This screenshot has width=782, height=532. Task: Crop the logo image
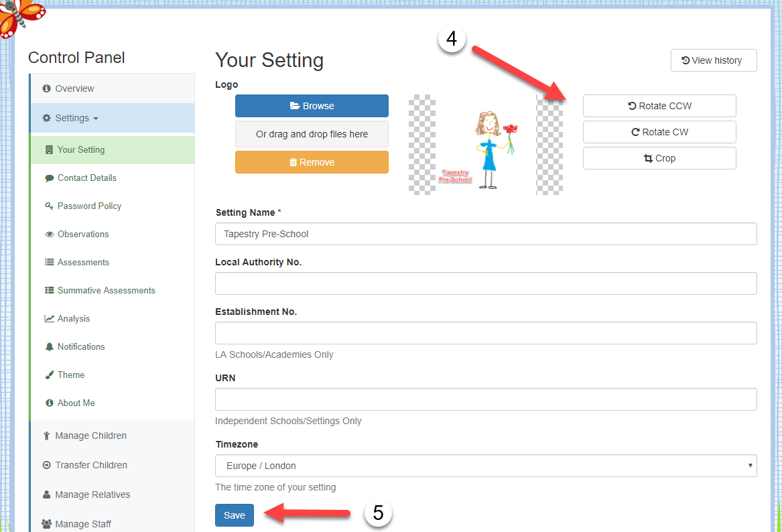(659, 158)
